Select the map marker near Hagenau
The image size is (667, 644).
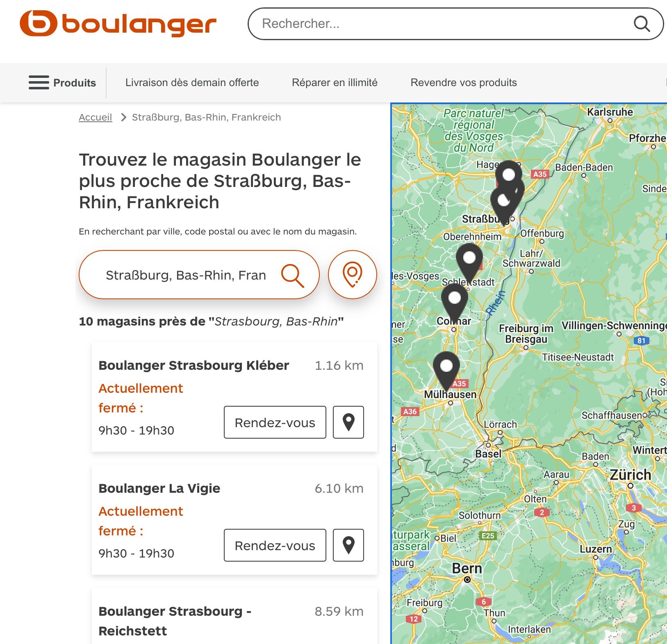pos(509,177)
